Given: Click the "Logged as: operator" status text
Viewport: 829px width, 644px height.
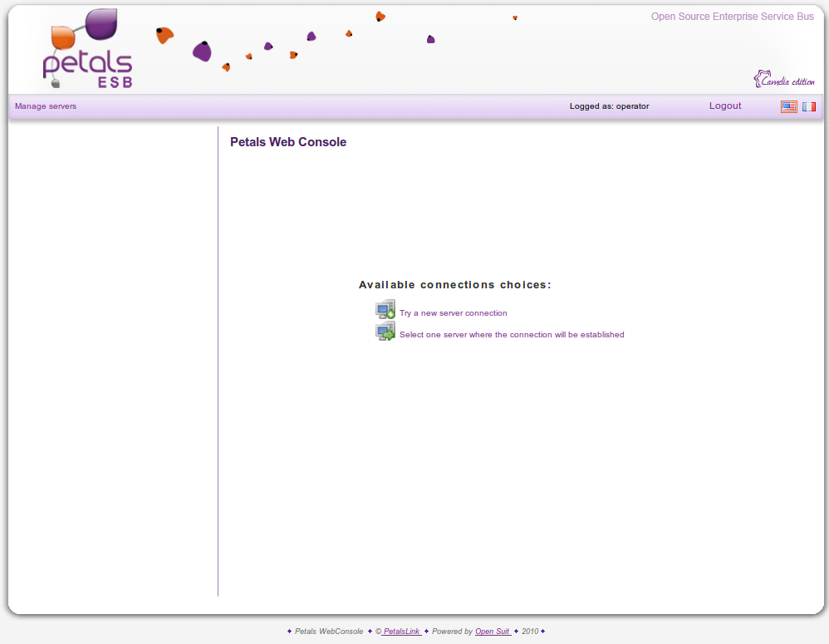Looking at the screenshot, I should [x=609, y=106].
